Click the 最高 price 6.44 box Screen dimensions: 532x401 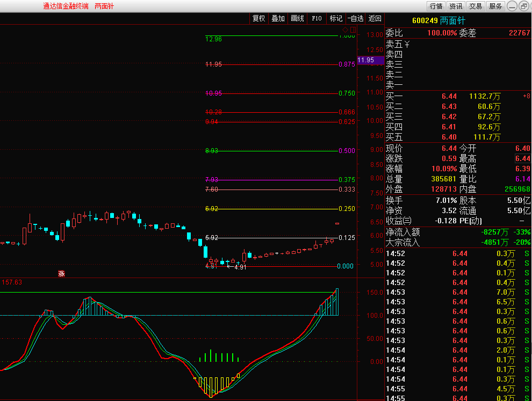click(523, 159)
